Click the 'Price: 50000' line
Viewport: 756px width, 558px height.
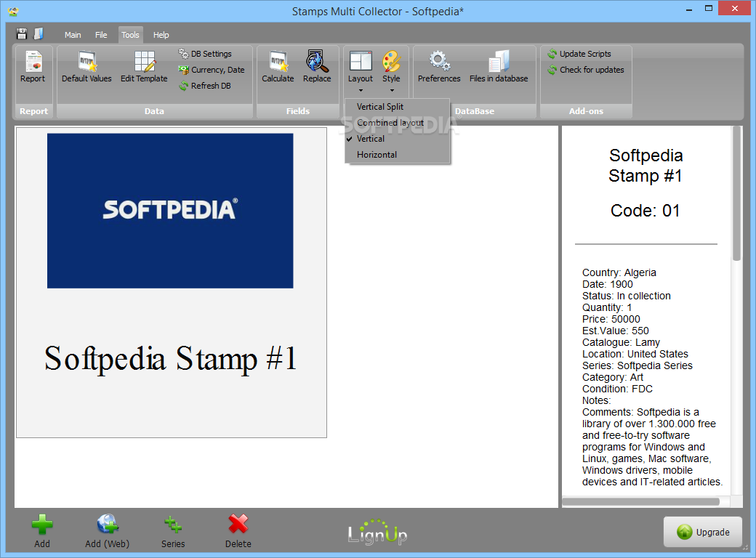611,319
